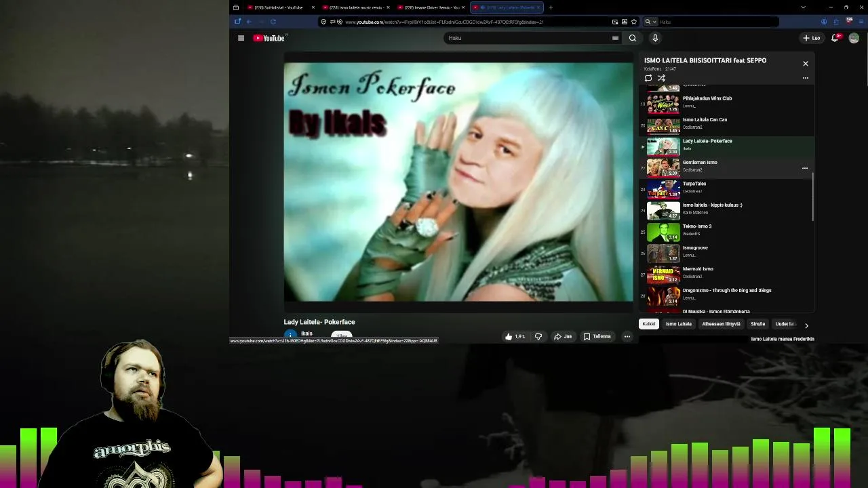868x488 pixels.
Task: Show more filter chips with the right arrow
Action: 806,325
